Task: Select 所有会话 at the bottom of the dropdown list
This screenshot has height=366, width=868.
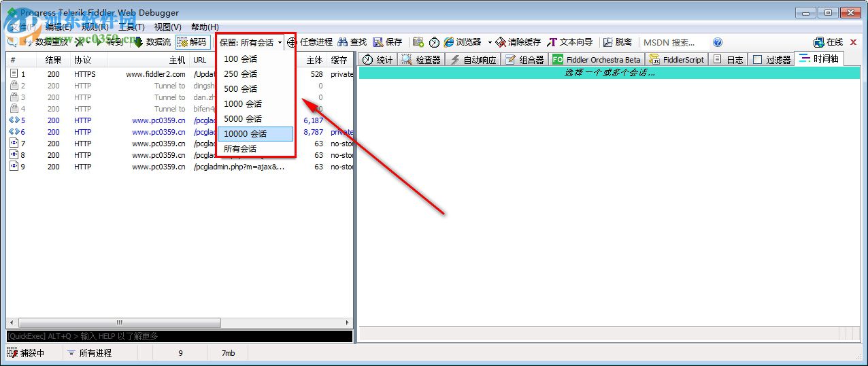Action: click(256, 149)
